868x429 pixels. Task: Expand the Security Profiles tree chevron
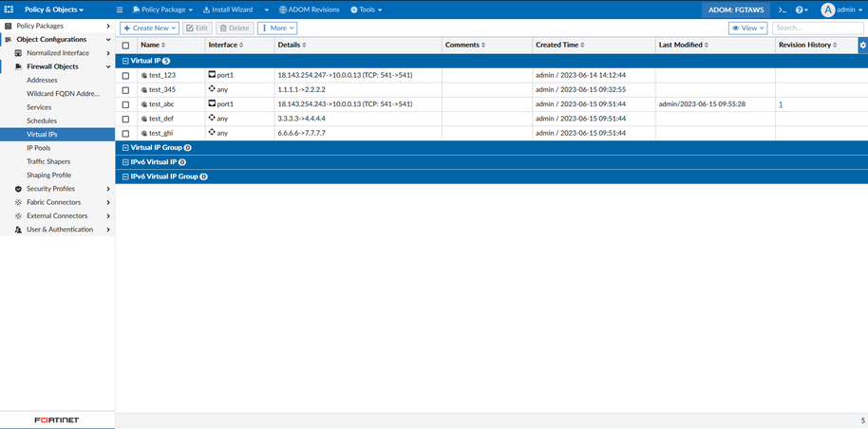(108, 189)
